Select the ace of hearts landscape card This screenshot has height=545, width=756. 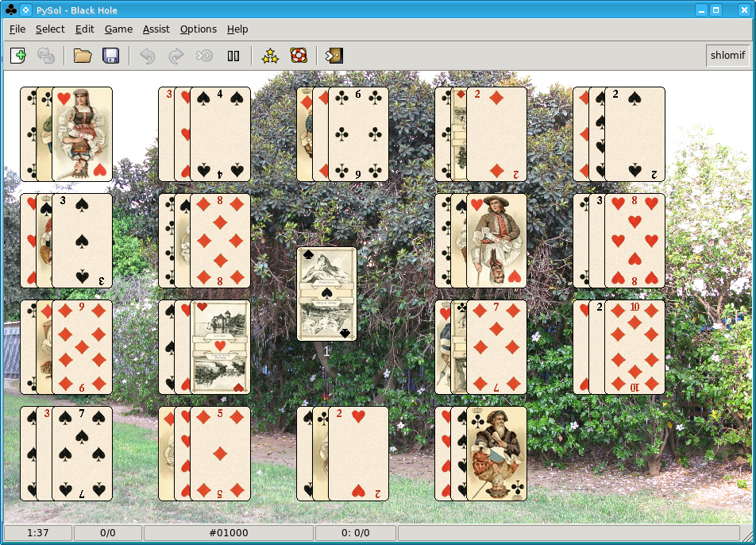[220, 347]
